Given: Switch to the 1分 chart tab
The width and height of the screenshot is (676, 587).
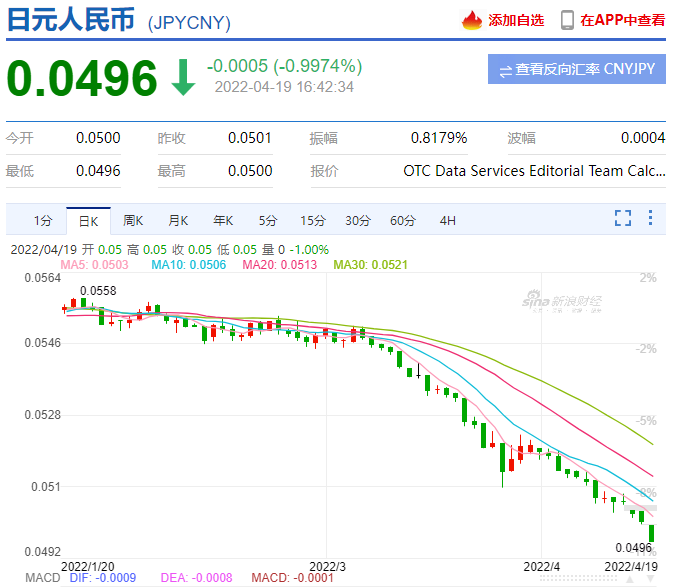Looking at the screenshot, I should tap(43, 221).
